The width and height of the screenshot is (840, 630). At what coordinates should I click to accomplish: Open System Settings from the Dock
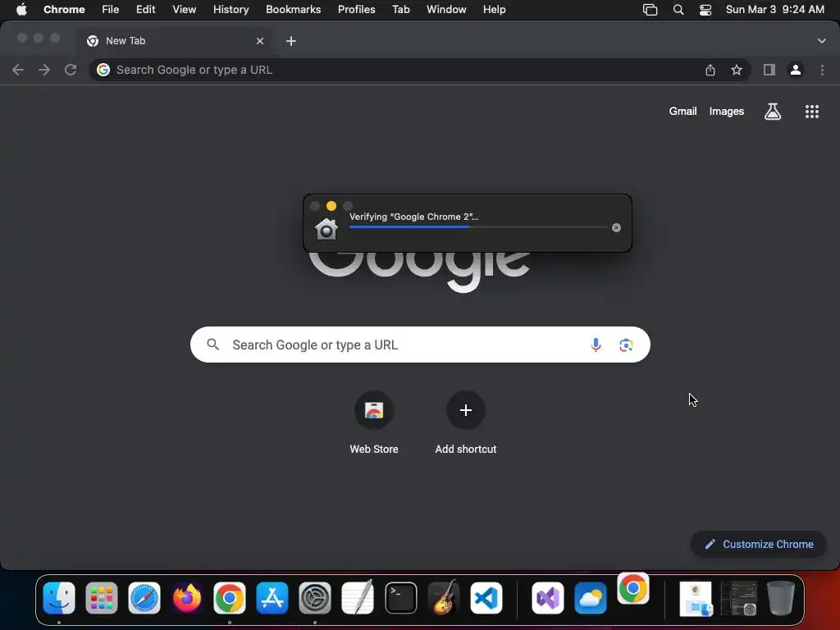pyautogui.click(x=315, y=598)
